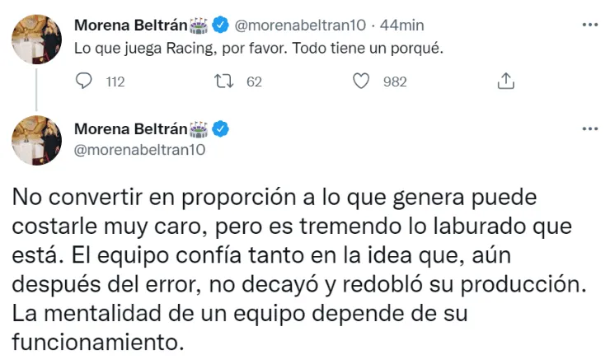Open the more options menu on the first tweet
This screenshot has height=364, width=610.
[x=589, y=25]
